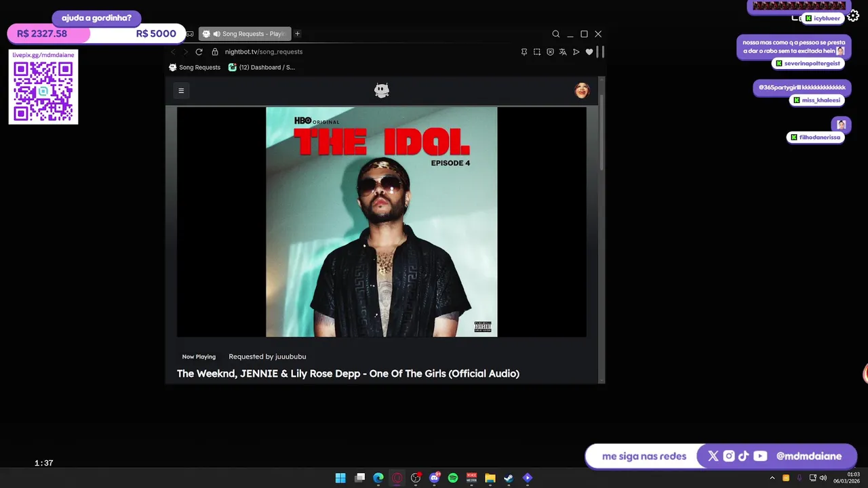This screenshot has height=488, width=868.
Task: Open the Nightbot hamburger menu
Action: pos(181,91)
